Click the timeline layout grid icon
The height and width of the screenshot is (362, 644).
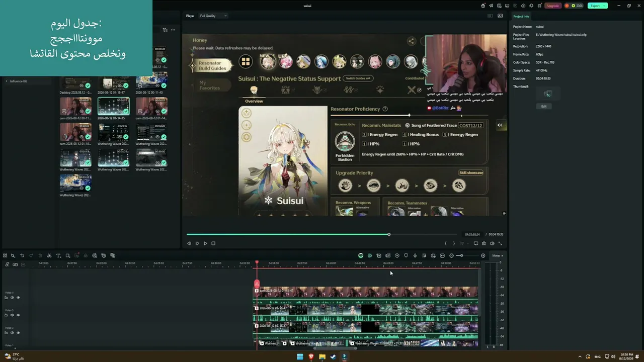click(5, 255)
